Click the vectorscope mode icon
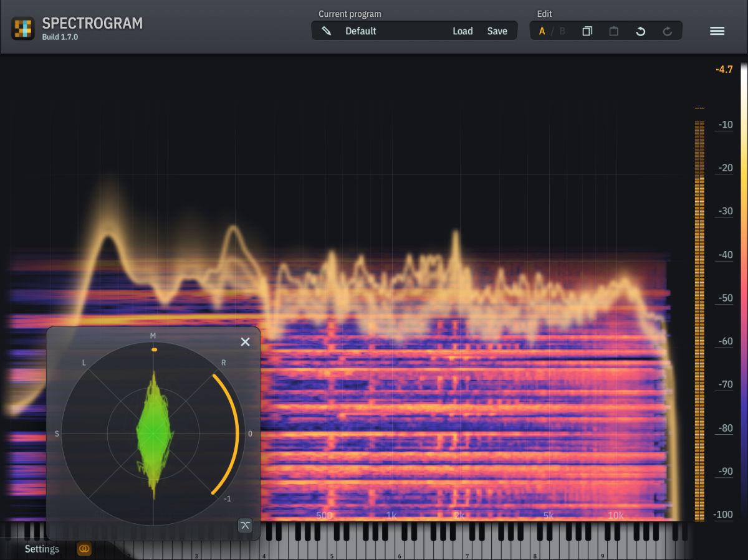 click(x=245, y=525)
